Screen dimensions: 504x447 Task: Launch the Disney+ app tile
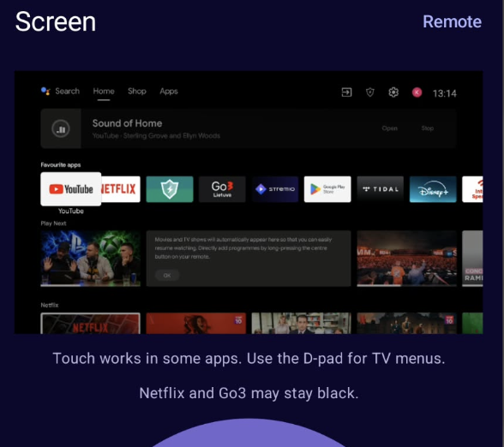click(x=433, y=188)
